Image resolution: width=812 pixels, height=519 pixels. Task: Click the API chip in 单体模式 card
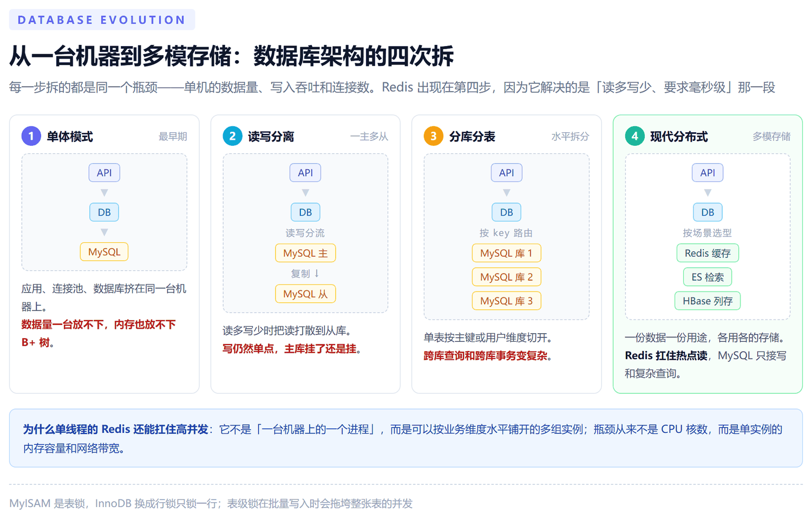coord(104,173)
